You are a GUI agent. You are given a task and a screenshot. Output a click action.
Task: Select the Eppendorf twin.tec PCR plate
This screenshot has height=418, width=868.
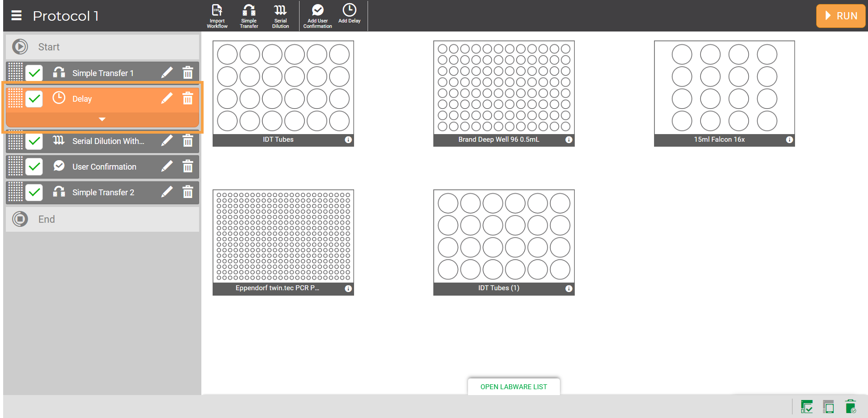(283, 236)
